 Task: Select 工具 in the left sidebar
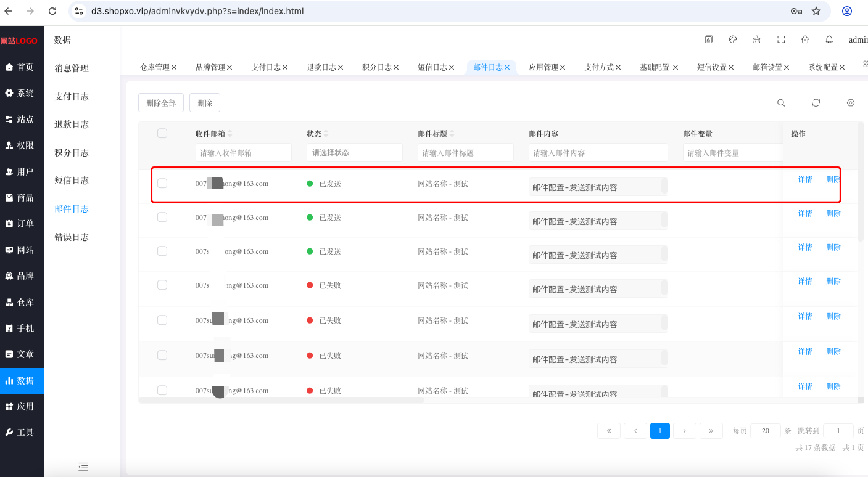(22, 433)
